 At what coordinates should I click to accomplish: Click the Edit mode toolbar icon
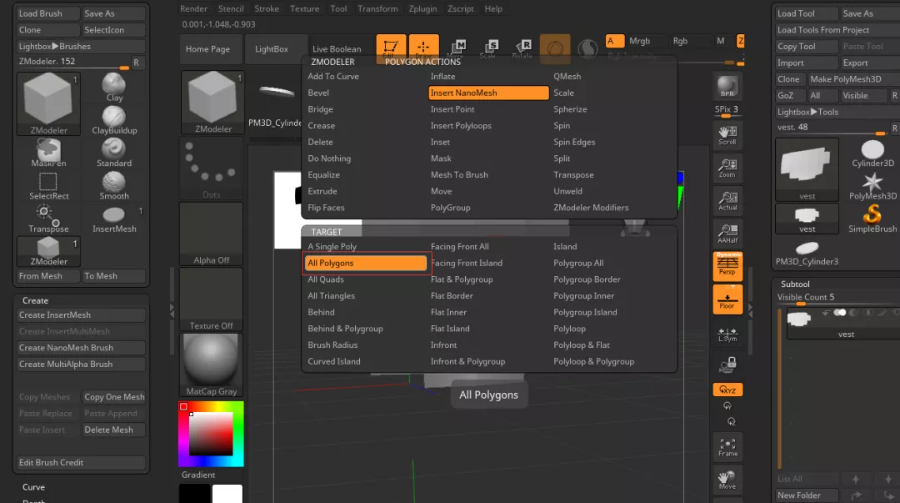point(391,47)
